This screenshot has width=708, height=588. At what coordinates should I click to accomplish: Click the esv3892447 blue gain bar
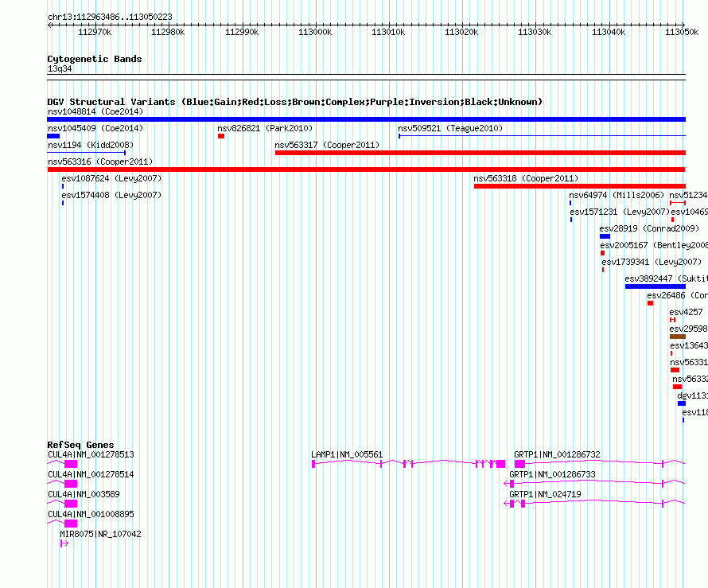tap(655, 286)
